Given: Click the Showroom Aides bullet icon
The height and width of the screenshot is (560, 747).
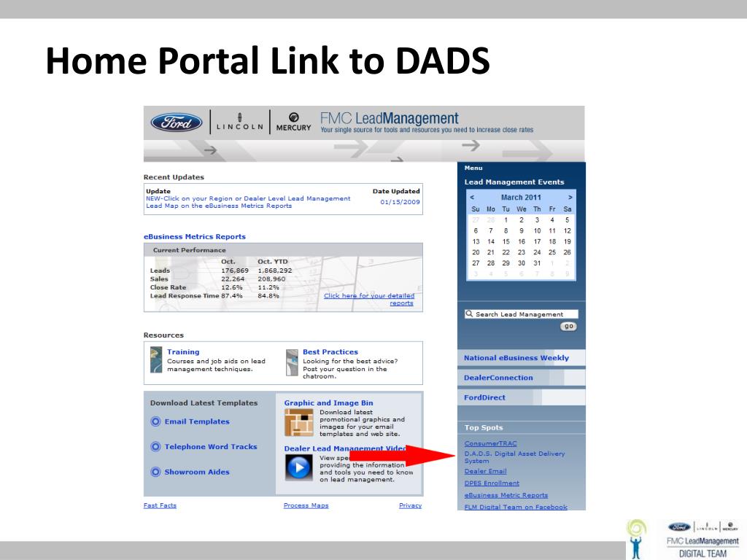Looking at the screenshot, I should tap(155, 472).
